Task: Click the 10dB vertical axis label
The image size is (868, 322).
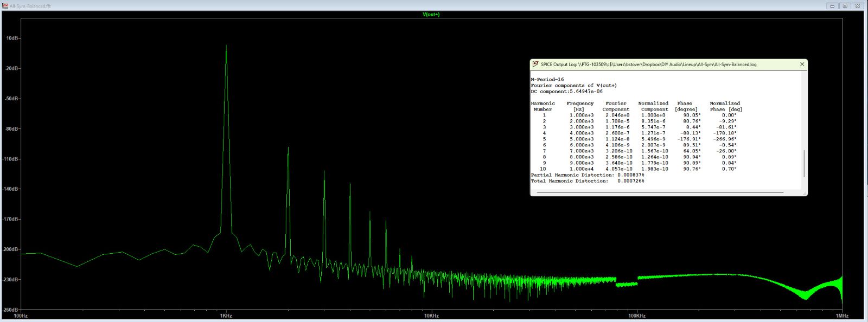Action: pyautogui.click(x=13, y=38)
